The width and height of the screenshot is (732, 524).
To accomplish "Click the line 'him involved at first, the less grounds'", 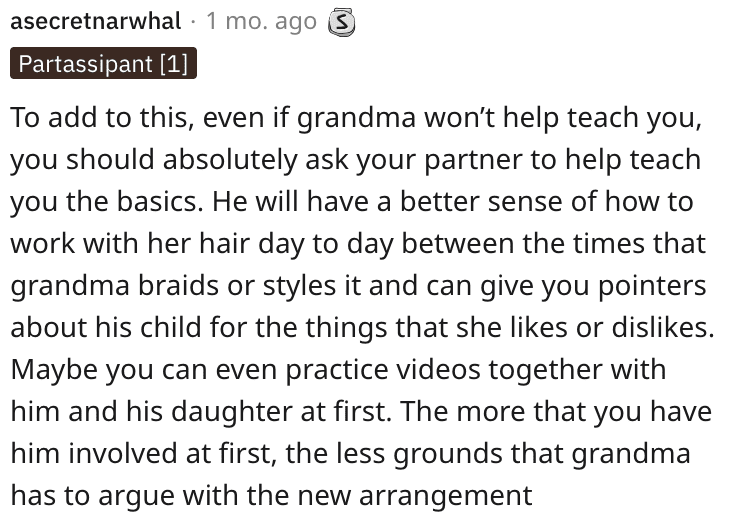I will (350, 453).
